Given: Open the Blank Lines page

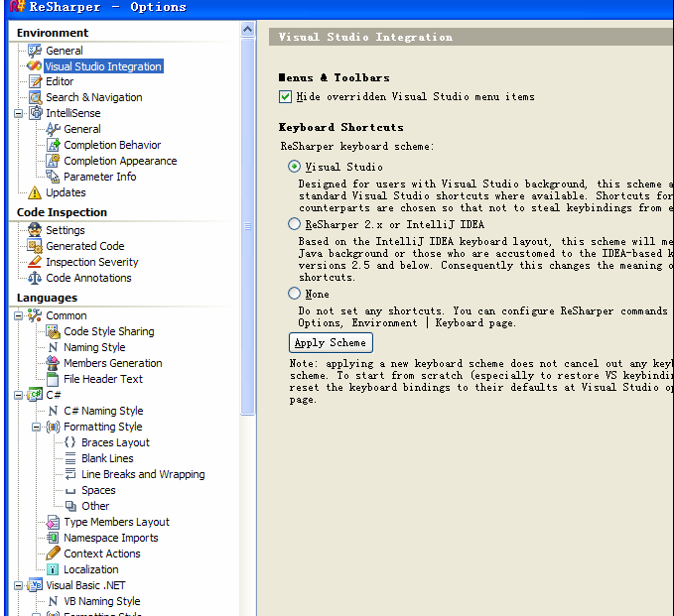Looking at the screenshot, I should [x=107, y=458].
